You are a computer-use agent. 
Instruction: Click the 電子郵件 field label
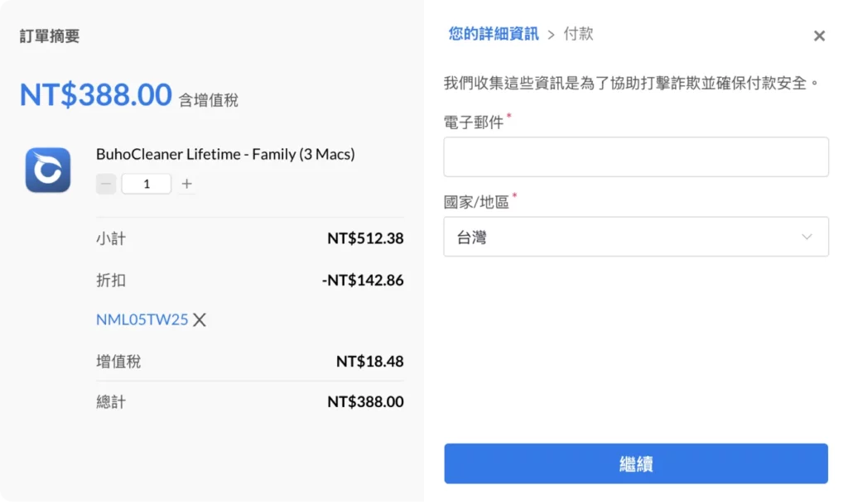point(475,123)
